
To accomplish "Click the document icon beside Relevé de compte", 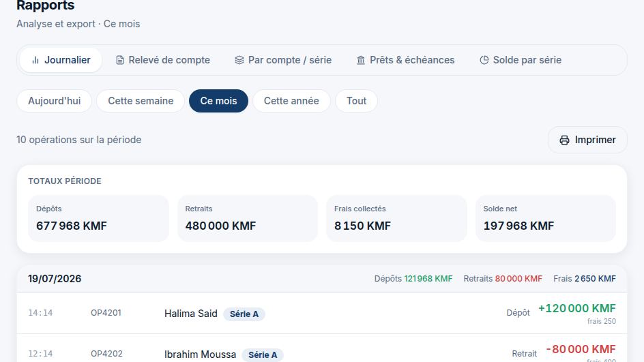I will 120,60.
